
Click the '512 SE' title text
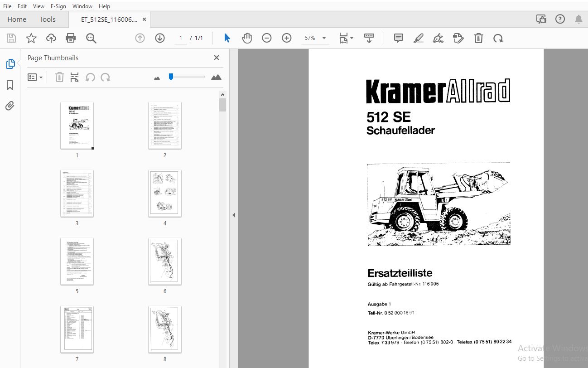click(389, 117)
